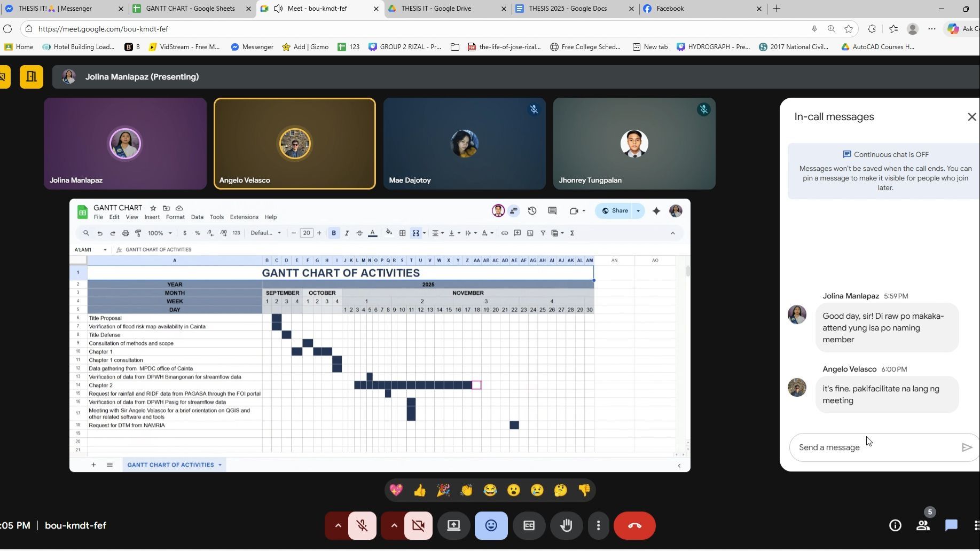The image size is (980, 551).
Task: Unmute the microphone
Action: [362, 526]
